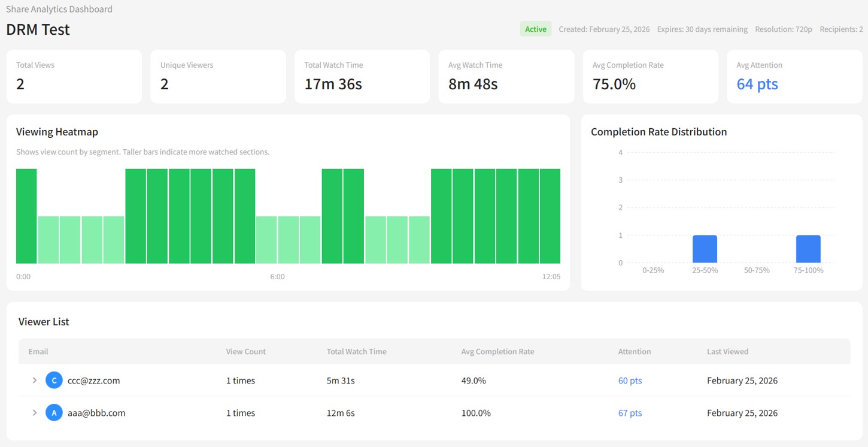Sort viewers by the Email column header
This screenshot has height=447, width=868.
point(38,352)
